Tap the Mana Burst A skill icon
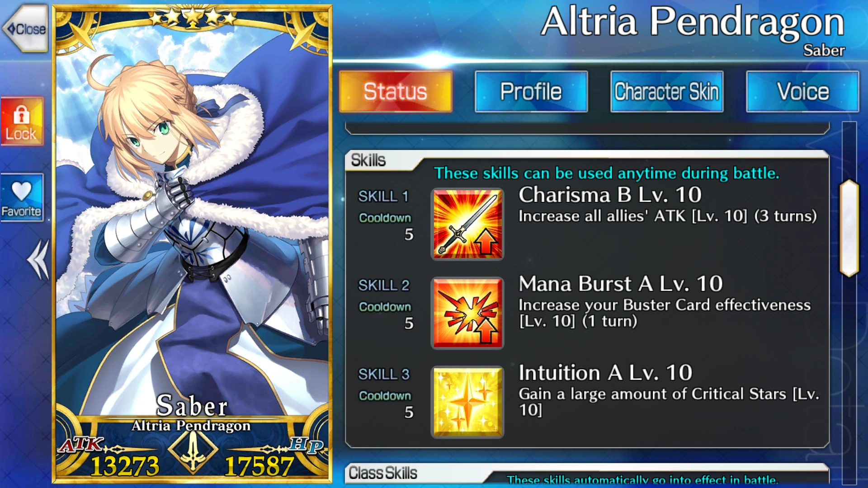Viewport: 868px width, 488px height. pos(467,313)
